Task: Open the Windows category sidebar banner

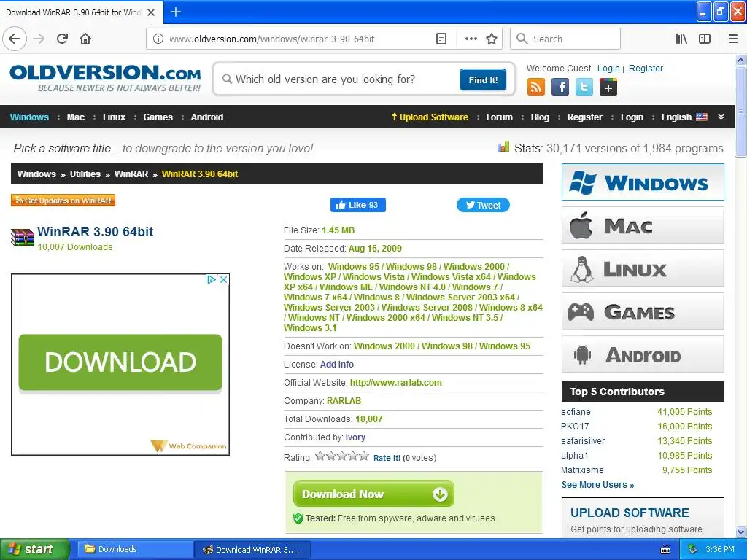Action: click(643, 182)
